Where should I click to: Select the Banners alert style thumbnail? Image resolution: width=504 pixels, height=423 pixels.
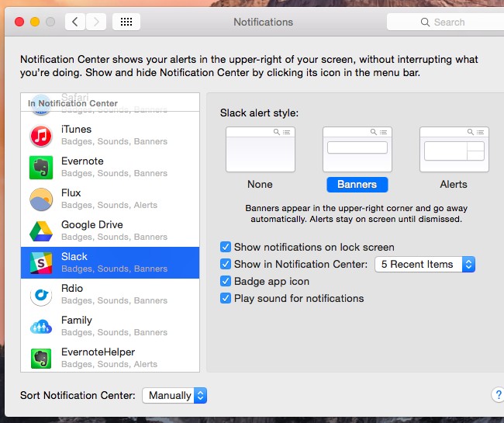tap(357, 149)
